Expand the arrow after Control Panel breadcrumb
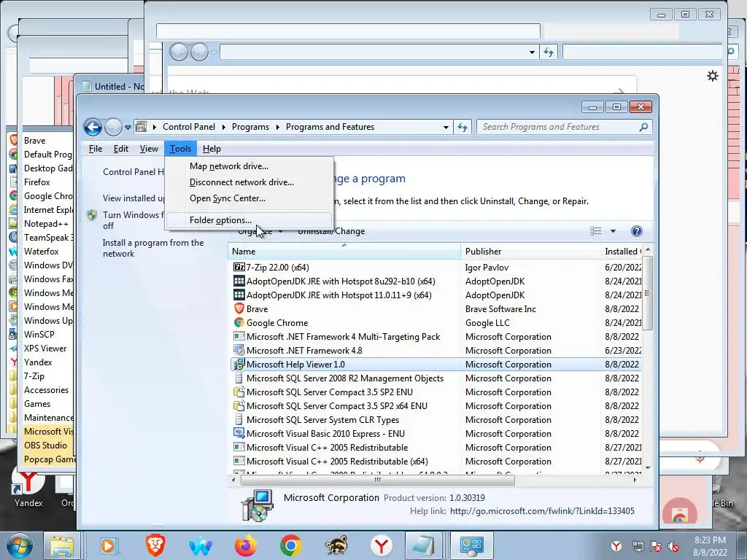747x560 pixels. coord(225,127)
